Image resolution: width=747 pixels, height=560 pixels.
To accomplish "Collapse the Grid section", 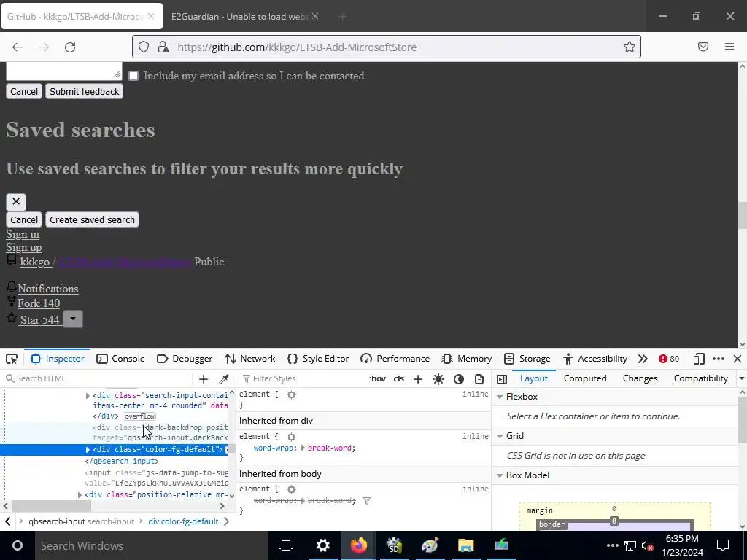I will coord(500,436).
